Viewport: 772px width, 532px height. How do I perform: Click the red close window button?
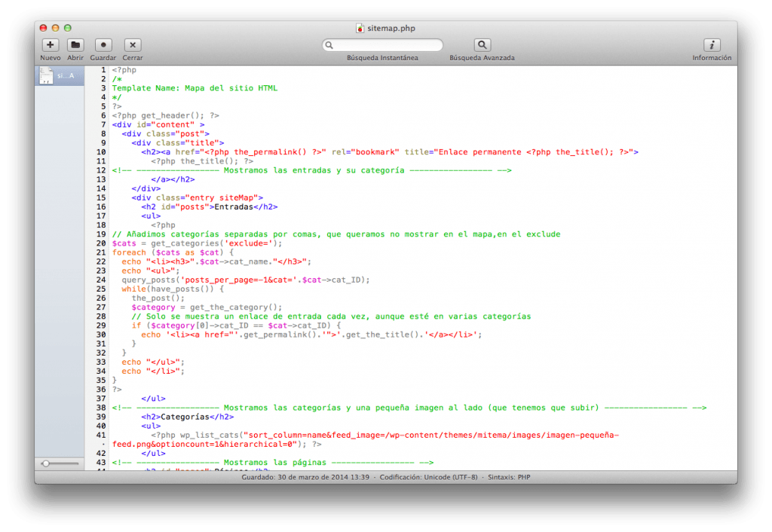43,28
